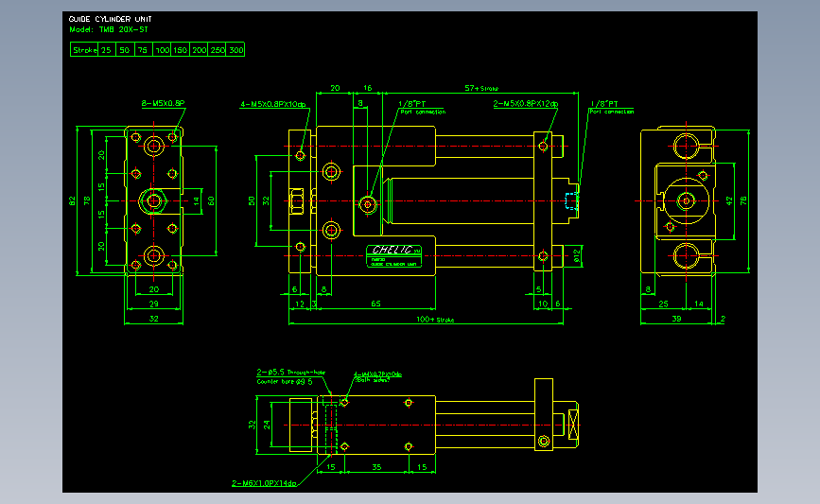820x504 pixels.
Task: Click the '2-M6X1.0PX14dp' callout
Action: coord(264,483)
